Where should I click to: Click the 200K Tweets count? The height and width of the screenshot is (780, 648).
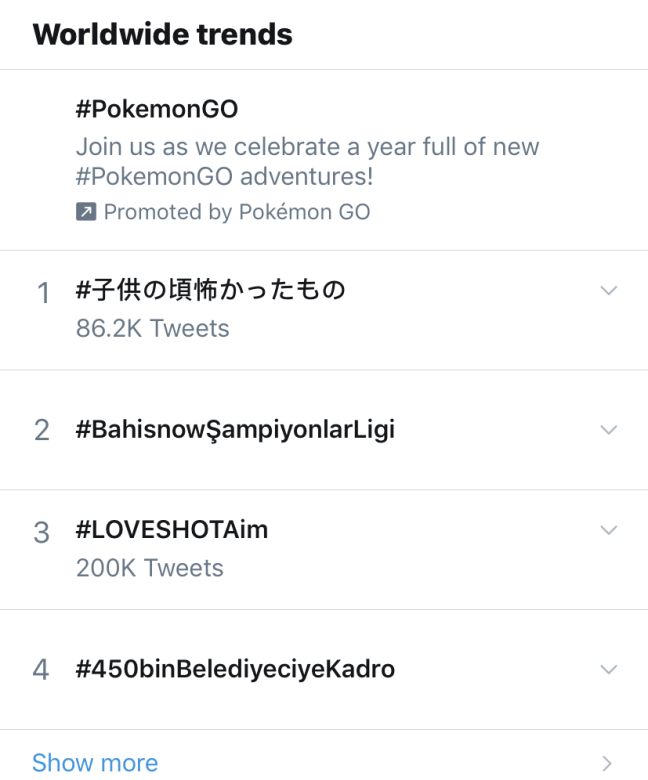pyautogui.click(x=149, y=568)
